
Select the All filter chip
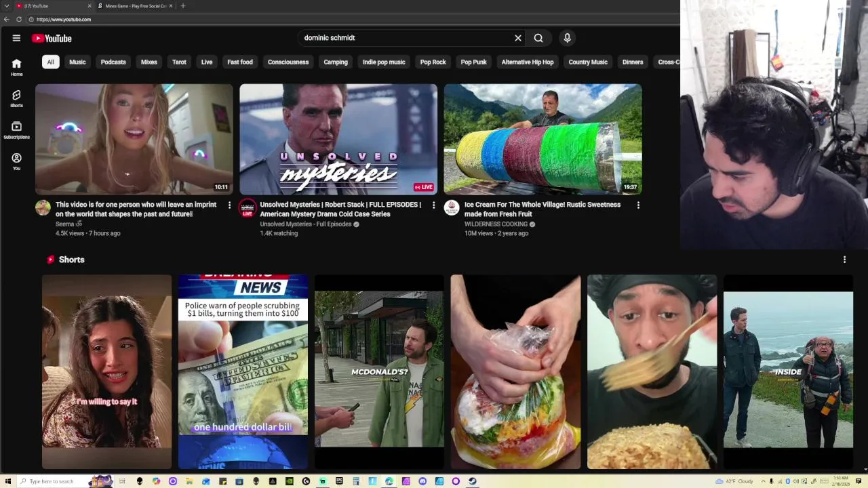pos(50,62)
